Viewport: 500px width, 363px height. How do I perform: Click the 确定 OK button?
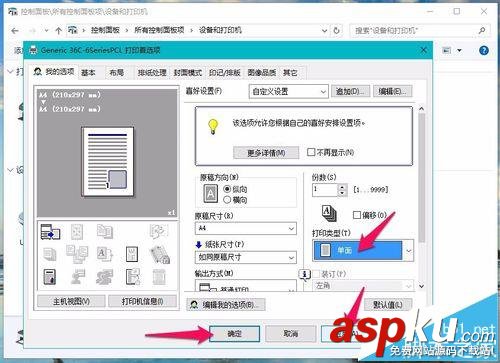234,334
